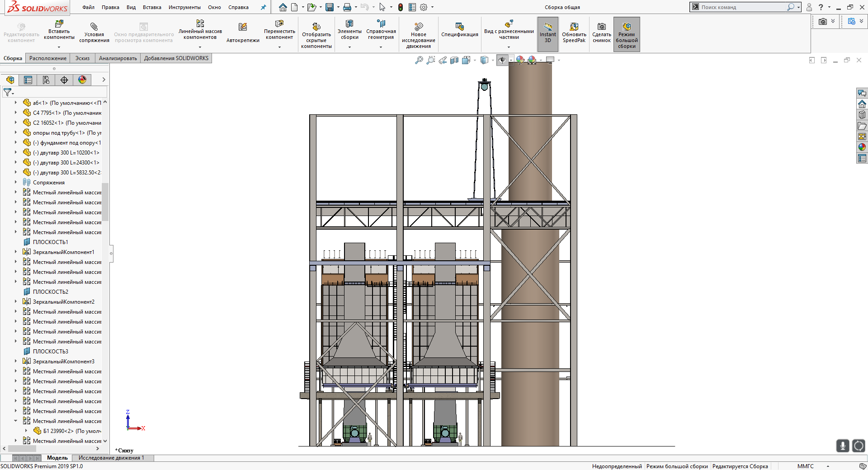Open the ConfigurationManager tab icon

click(46, 80)
